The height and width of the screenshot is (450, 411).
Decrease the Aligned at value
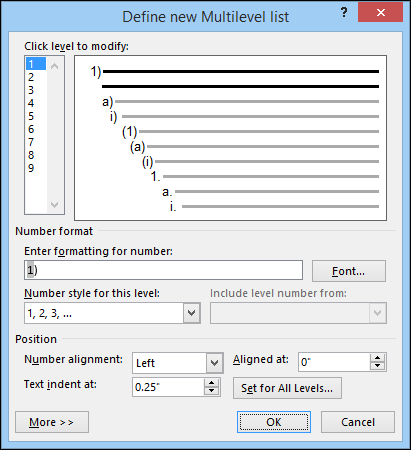coord(377,366)
